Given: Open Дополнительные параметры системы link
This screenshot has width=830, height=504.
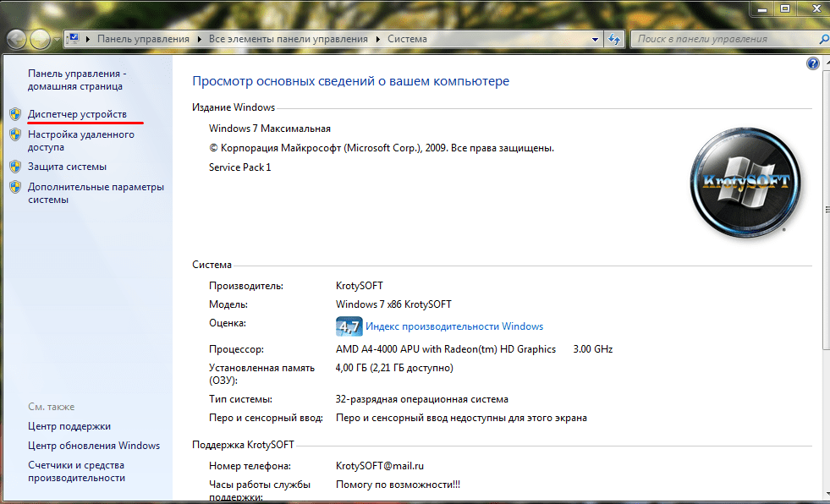Looking at the screenshot, I should [96, 193].
